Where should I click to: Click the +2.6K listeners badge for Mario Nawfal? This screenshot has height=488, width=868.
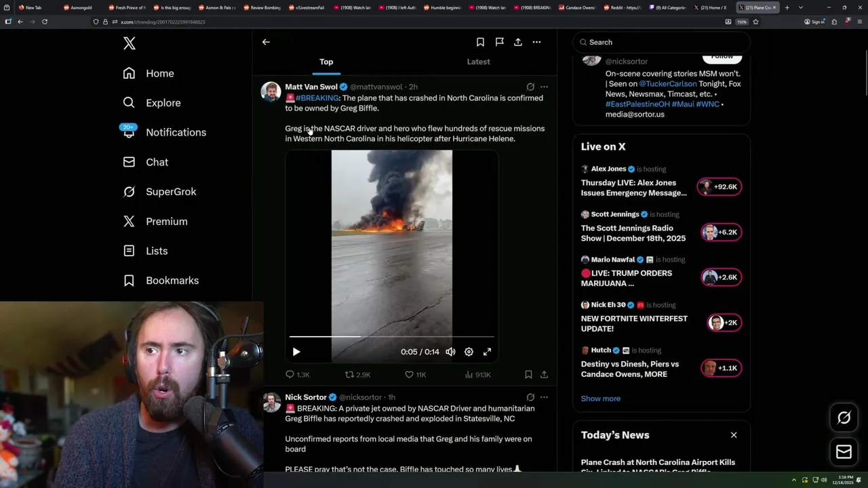(722, 277)
